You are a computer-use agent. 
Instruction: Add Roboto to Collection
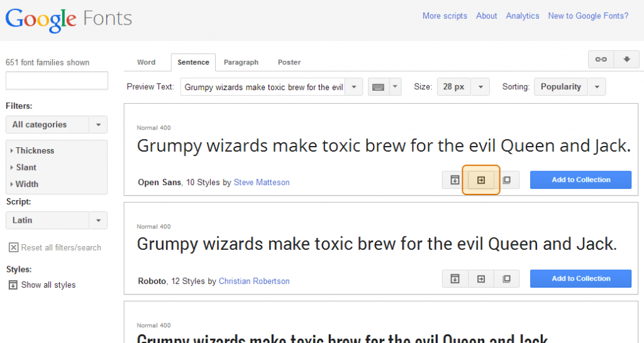[580, 279]
